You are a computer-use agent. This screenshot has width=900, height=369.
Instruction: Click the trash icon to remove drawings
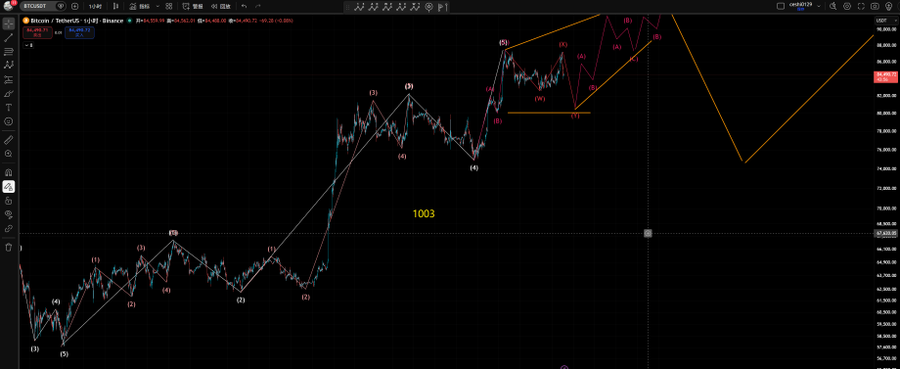pyautogui.click(x=9, y=247)
